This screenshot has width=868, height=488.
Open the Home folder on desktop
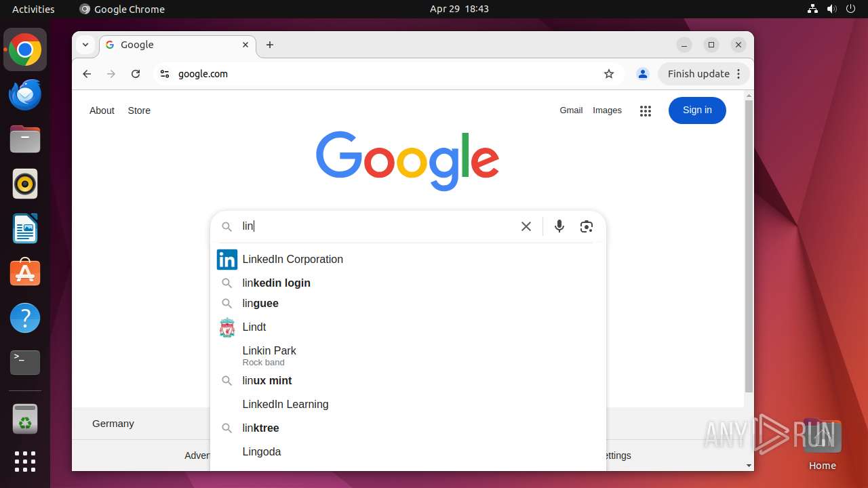tap(822, 445)
